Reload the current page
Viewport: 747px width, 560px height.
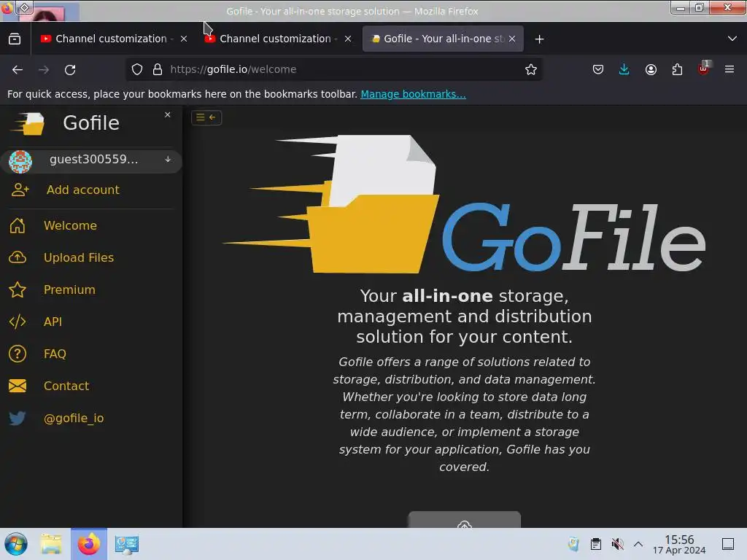coord(70,70)
